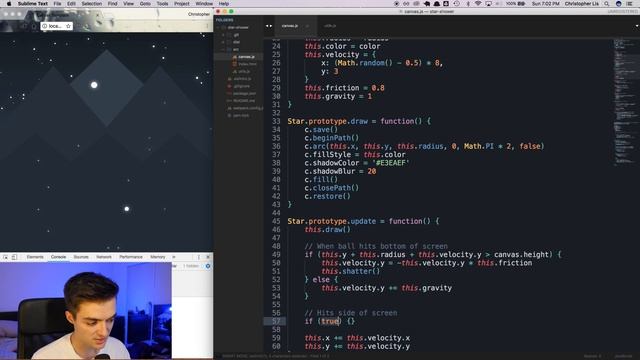The height and width of the screenshot is (360, 640).
Task: Switch to the DevTools Memory tab
Action: pyautogui.click(x=158, y=257)
